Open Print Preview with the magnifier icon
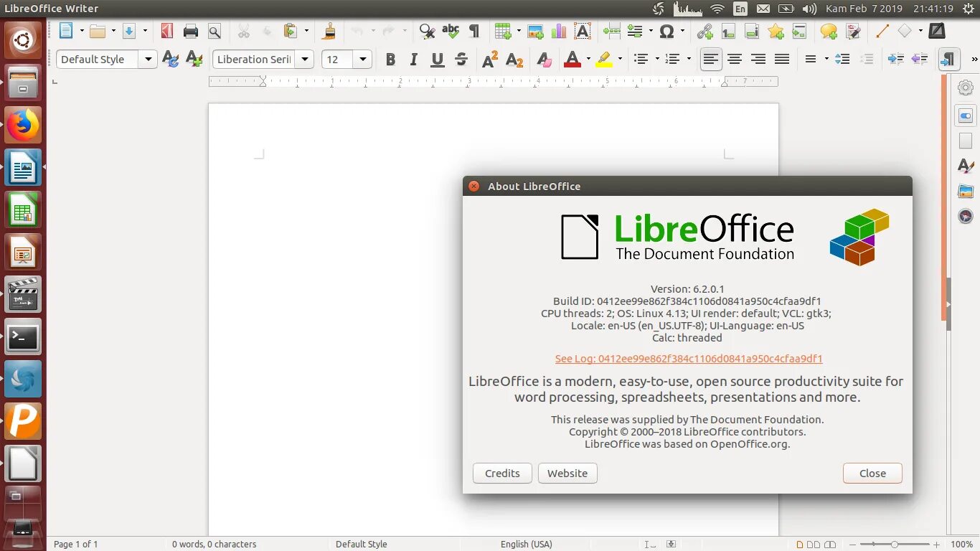The height and width of the screenshot is (551, 980). 214,31
